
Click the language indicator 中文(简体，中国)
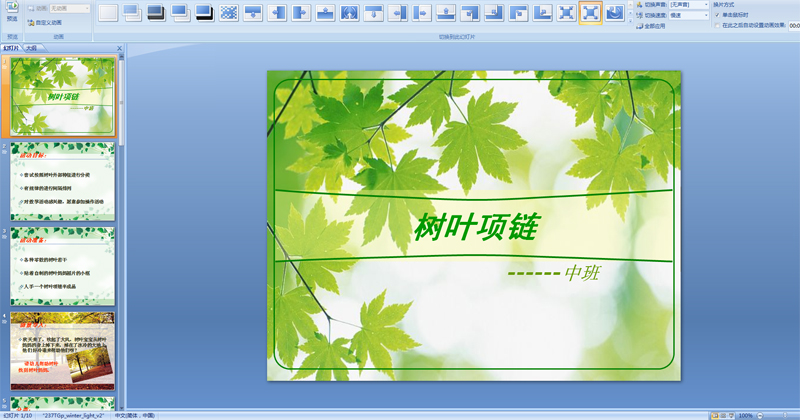point(135,416)
